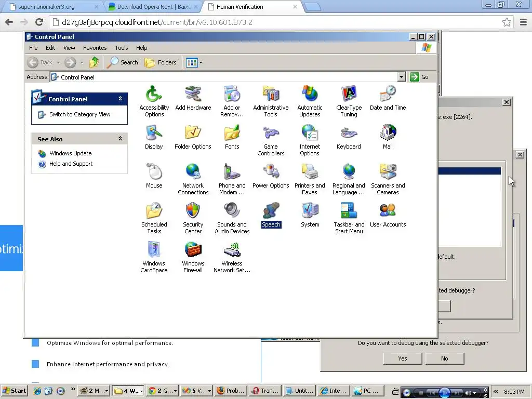Open Security Center icon
Image resolution: width=532 pixels, height=399 pixels.
pos(193,218)
